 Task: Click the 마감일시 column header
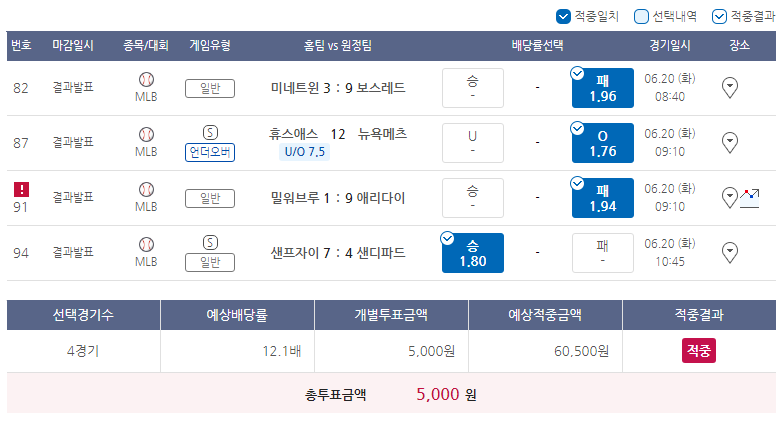pos(73,46)
